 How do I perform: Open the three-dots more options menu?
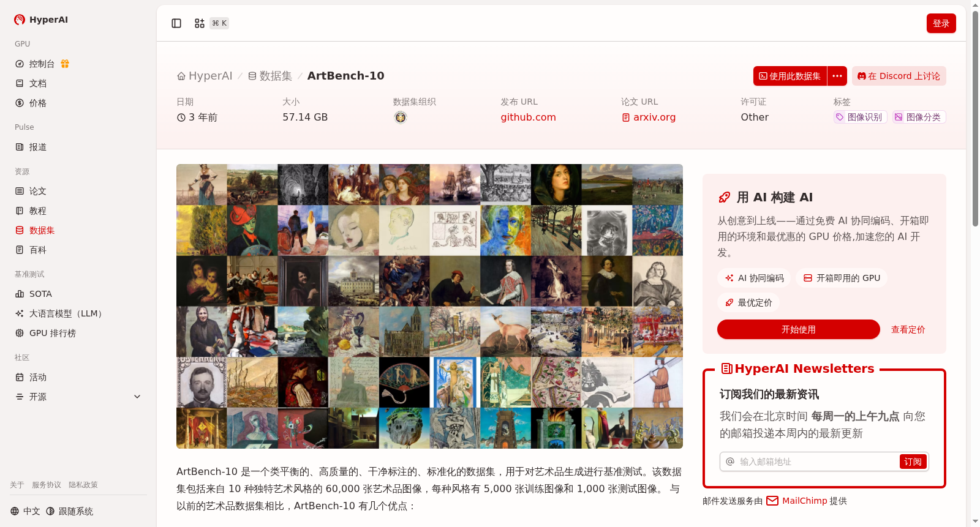point(837,76)
